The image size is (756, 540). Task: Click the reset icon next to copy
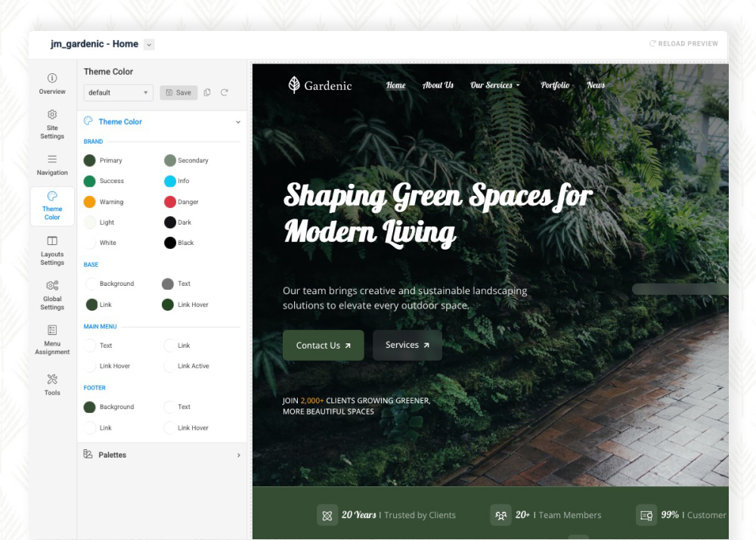[225, 92]
